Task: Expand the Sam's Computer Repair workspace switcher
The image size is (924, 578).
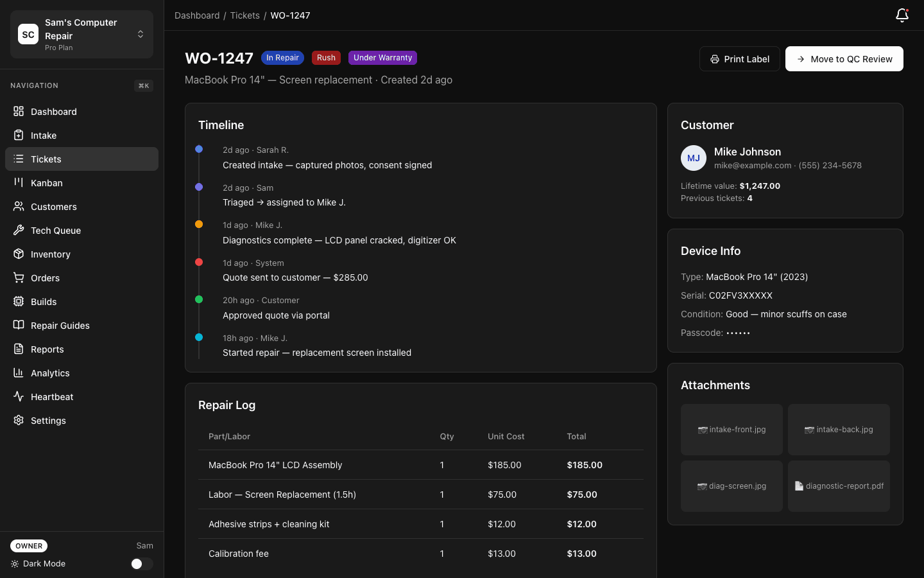Action: pos(141,35)
